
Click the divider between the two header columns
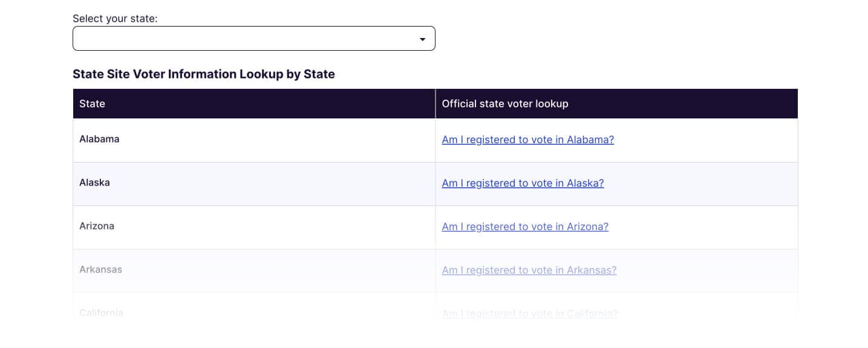436,104
